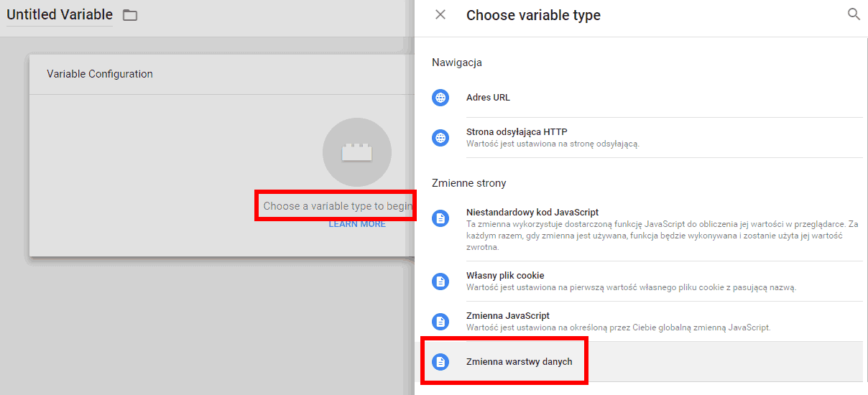
Task: Choose the Zmienna JavaScript title text
Action: click(x=508, y=316)
